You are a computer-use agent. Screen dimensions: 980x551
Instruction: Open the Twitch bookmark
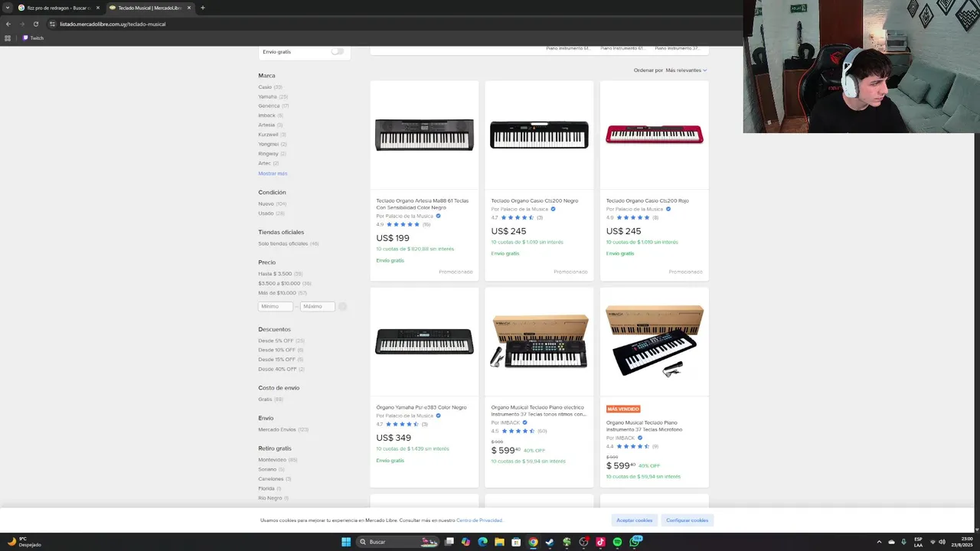pyautogui.click(x=33, y=38)
